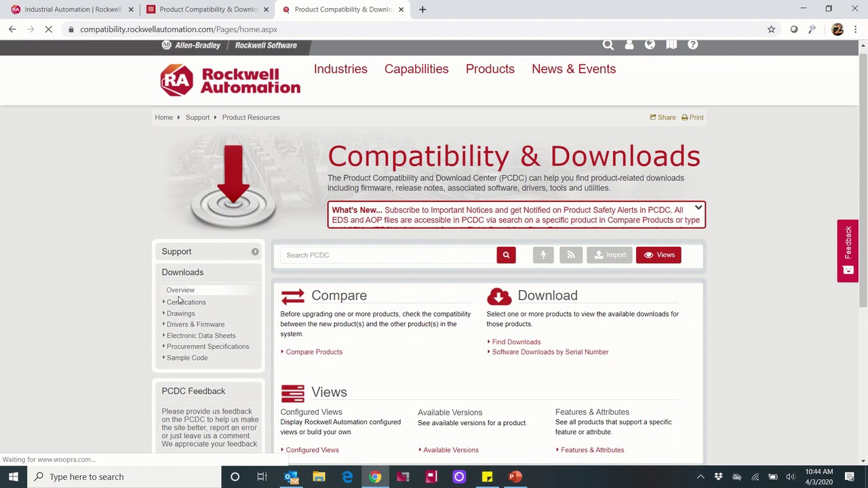Toggle the Views eye button
This screenshot has width=868, height=488.
click(658, 255)
